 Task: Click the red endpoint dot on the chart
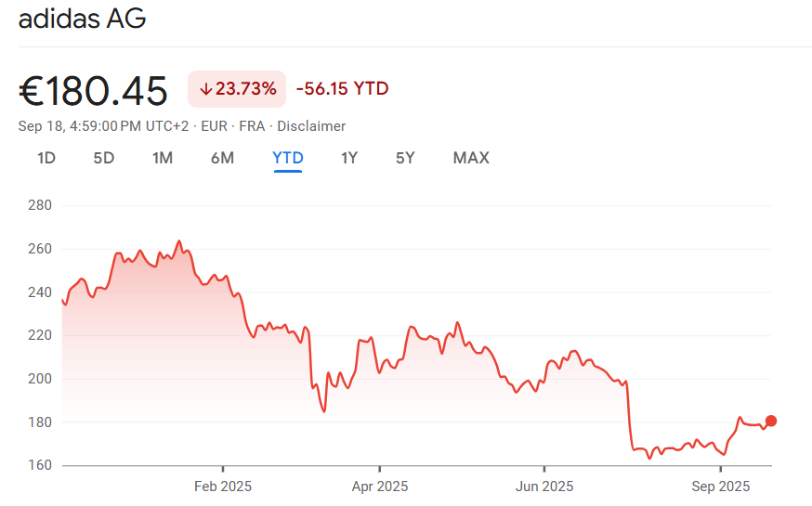(x=770, y=421)
